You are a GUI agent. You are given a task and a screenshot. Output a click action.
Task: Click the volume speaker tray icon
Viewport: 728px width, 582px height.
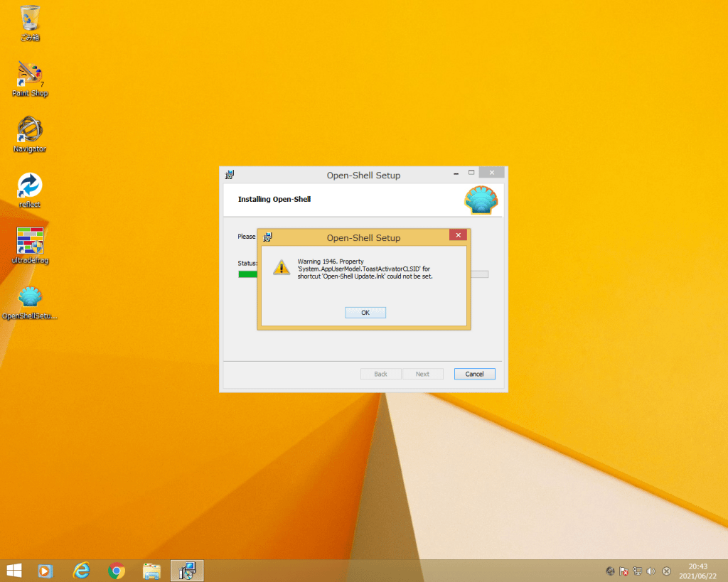point(651,571)
